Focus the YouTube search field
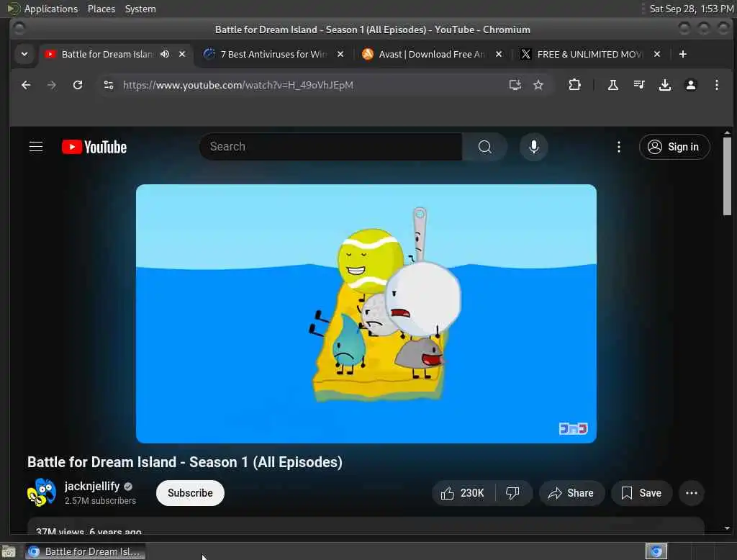Image resolution: width=737 pixels, height=560 pixels. pyautogui.click(x=331, y=147)
